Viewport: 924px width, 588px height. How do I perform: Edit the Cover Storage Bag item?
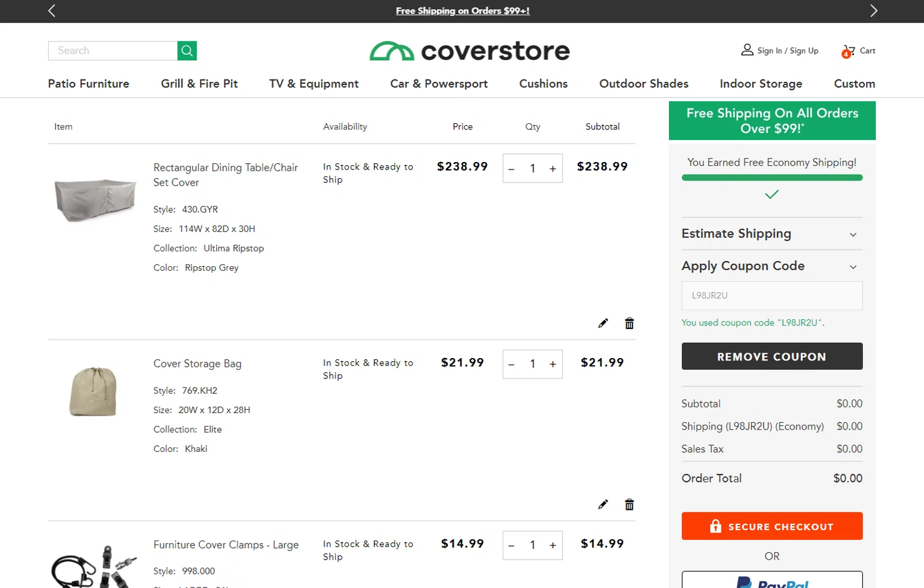pyautogui.click(x=603, y=504)
